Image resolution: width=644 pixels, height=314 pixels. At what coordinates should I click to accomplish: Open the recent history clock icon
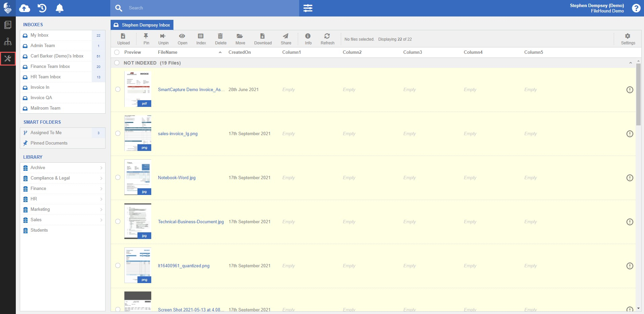[42, 8]
